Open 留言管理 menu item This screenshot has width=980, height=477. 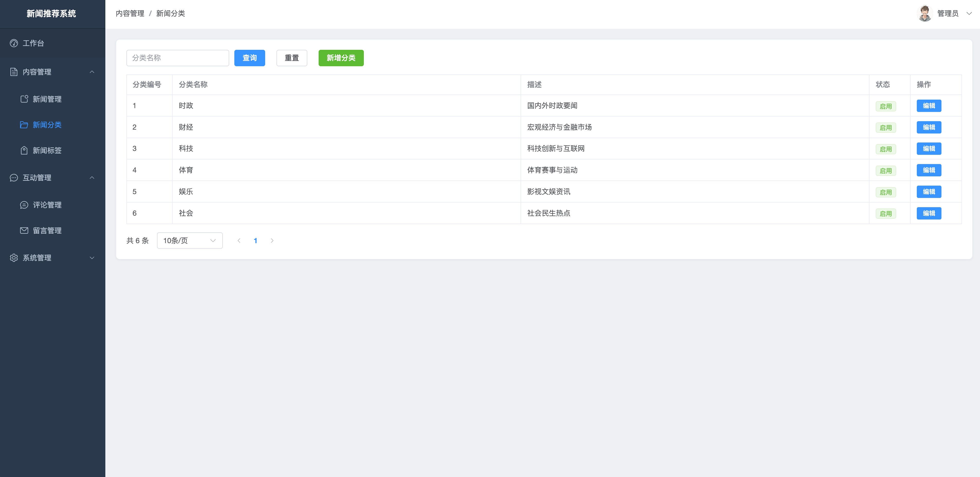coord(52,230)
